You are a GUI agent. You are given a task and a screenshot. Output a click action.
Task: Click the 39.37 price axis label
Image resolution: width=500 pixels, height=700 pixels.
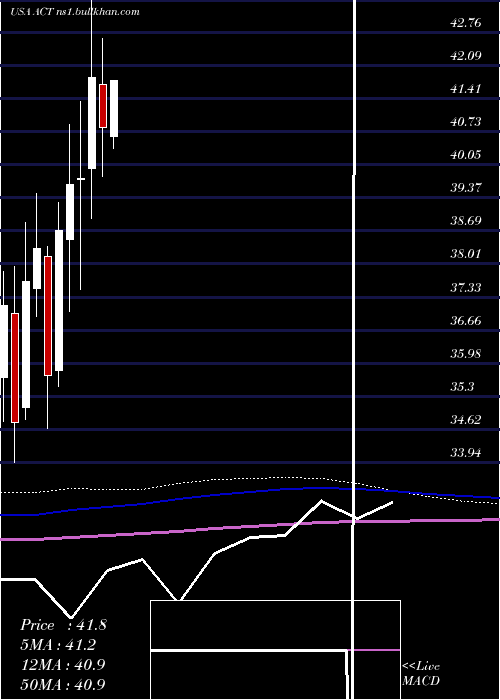click(x=466, y=188)
